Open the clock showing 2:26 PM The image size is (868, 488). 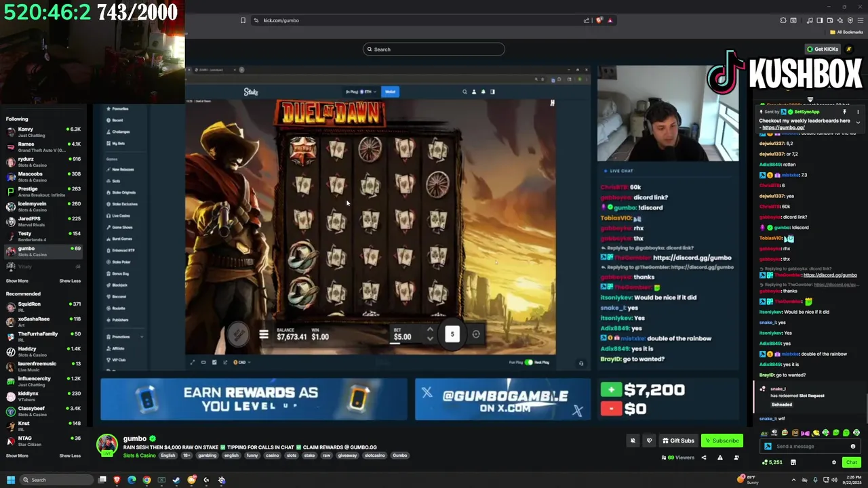tap(852, 480)
